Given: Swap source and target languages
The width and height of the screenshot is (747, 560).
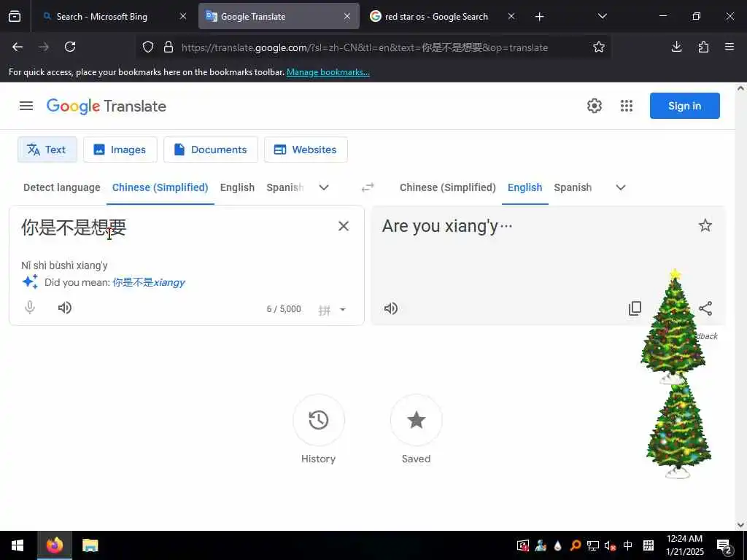Looking at the screenshot, I should click(x=368, y=187).
